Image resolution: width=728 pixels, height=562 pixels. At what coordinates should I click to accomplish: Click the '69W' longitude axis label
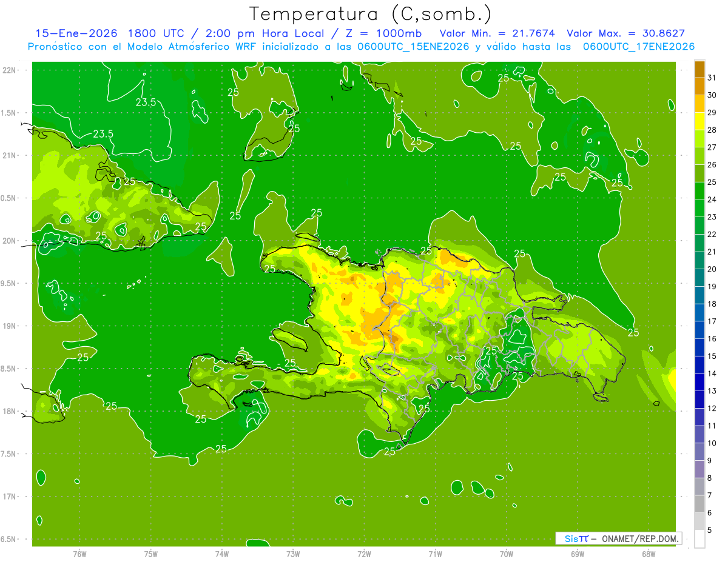[578, 554]
